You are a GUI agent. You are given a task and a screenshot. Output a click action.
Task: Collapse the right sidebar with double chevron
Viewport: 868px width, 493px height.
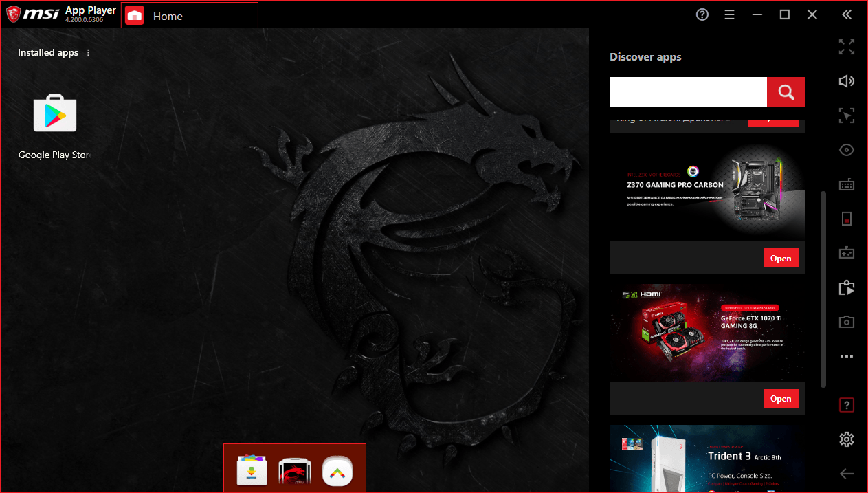coord(846,14)
